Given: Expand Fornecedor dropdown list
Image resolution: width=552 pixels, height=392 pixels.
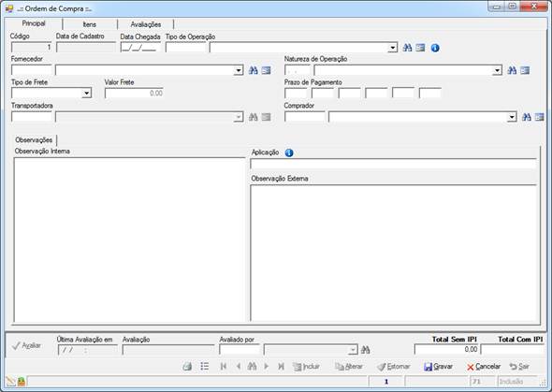Looking at the screenshot, I should (x=239, y=70).
